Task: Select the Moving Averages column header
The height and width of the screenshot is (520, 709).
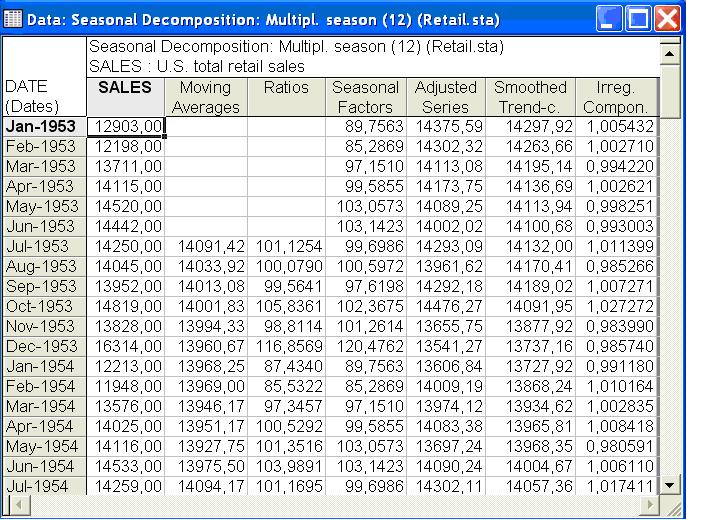Action: [x=206, y=97]
